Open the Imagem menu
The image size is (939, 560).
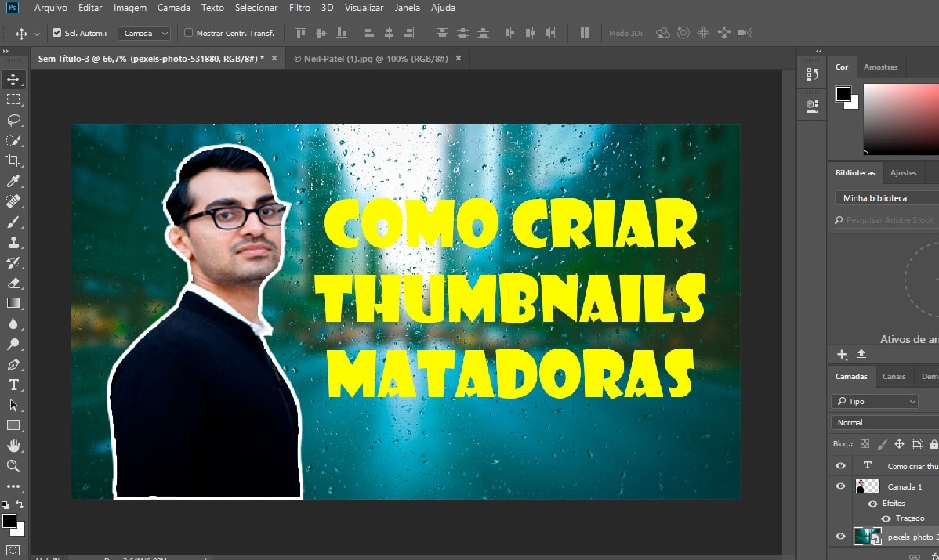tap(130, 8)
